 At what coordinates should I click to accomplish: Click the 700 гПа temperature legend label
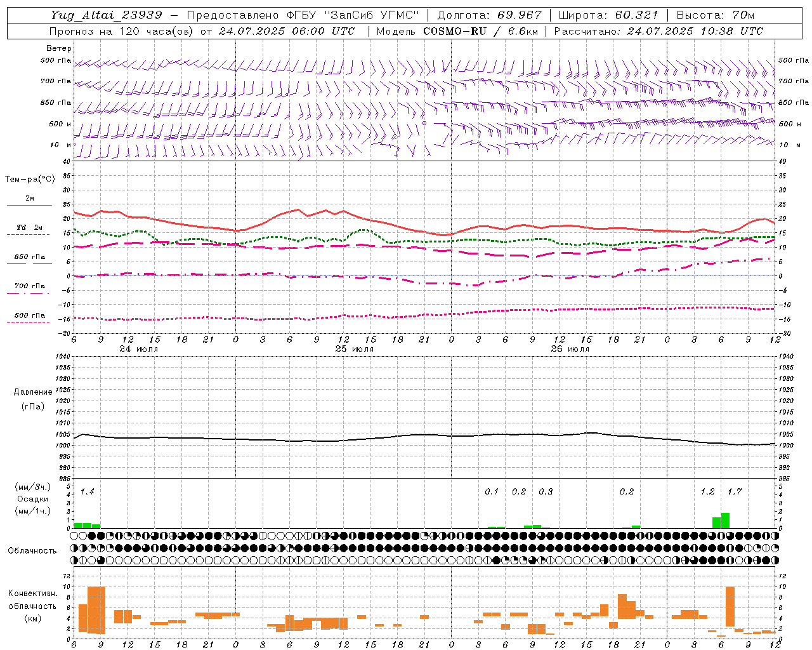point(29,286)
